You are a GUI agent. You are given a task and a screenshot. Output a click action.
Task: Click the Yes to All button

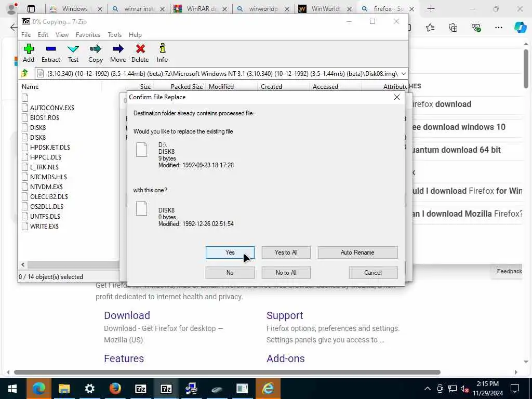[x=286, y=252]
